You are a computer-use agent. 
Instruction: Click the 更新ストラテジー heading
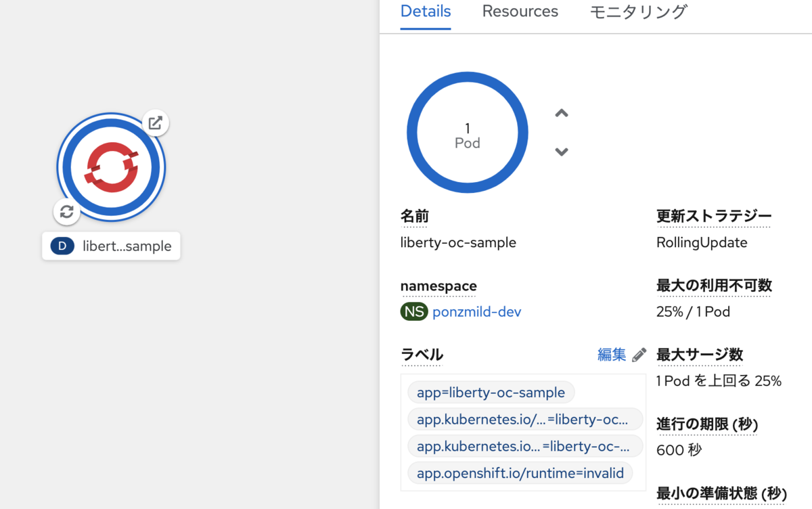tap(714, 216)
